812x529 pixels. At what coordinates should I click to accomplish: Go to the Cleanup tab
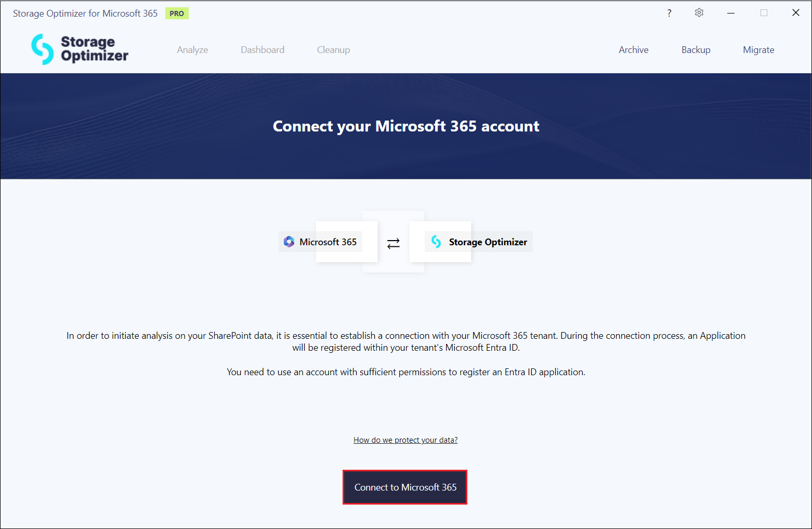pyautogui.click(x=333, y=50)
